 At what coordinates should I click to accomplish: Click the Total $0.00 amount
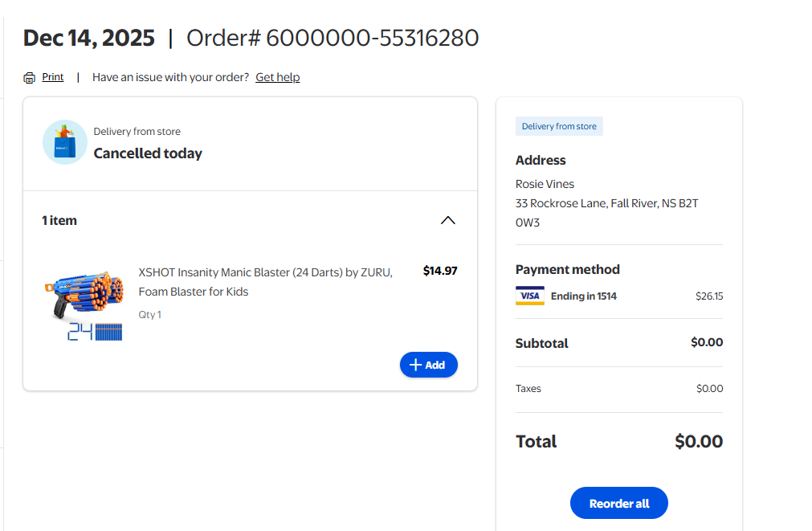point(698,441)
